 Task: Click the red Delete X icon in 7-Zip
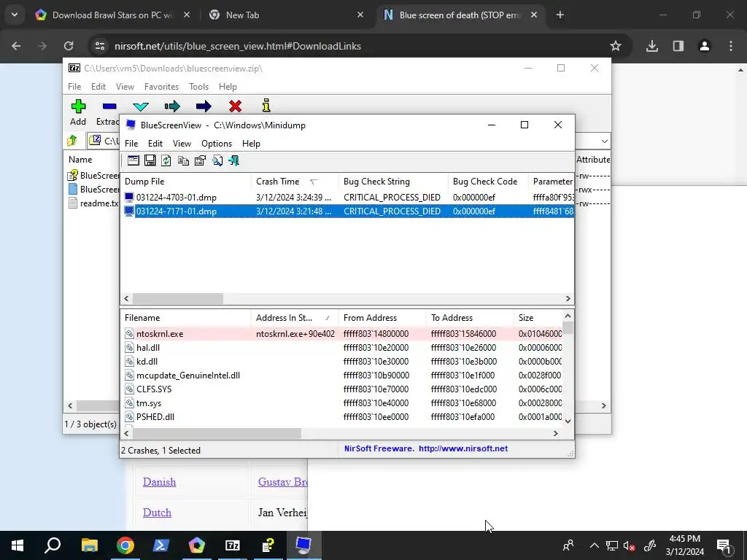235,106
